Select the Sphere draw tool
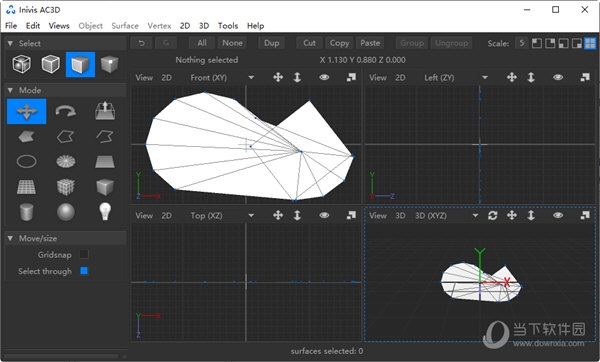 coord(66,212)
